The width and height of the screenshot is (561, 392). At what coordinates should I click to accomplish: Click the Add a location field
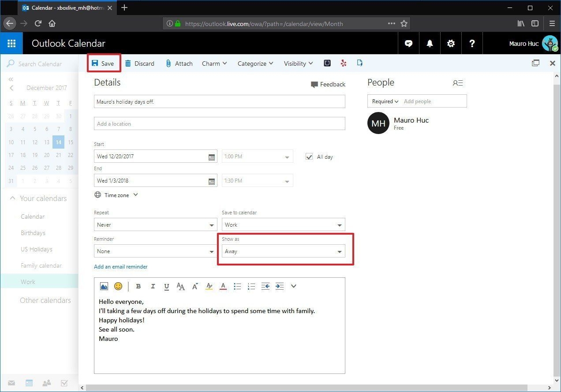tap(220, 123)
